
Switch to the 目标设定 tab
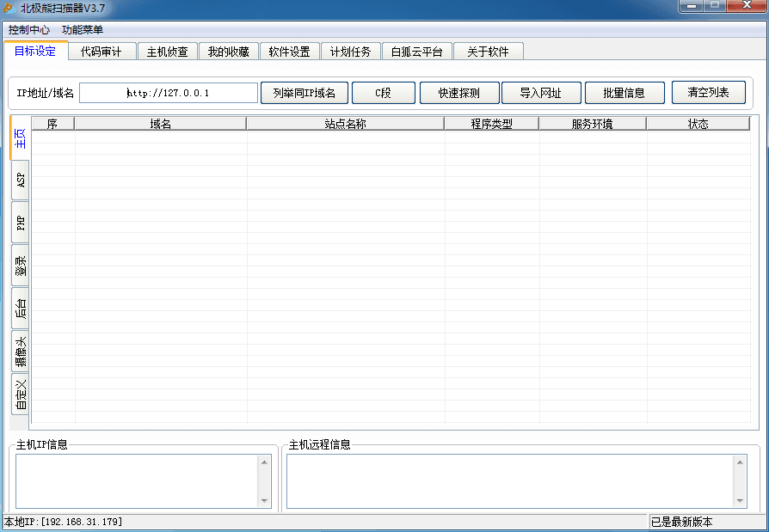[35, 51]
